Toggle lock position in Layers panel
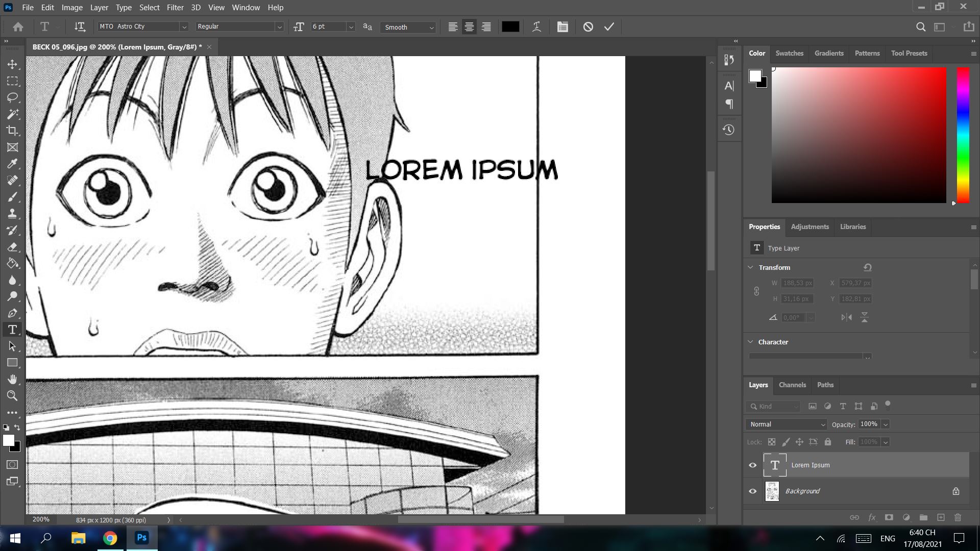Image resolution: width=980 pixels, height=551 pixels. click(x=799, y=442)
